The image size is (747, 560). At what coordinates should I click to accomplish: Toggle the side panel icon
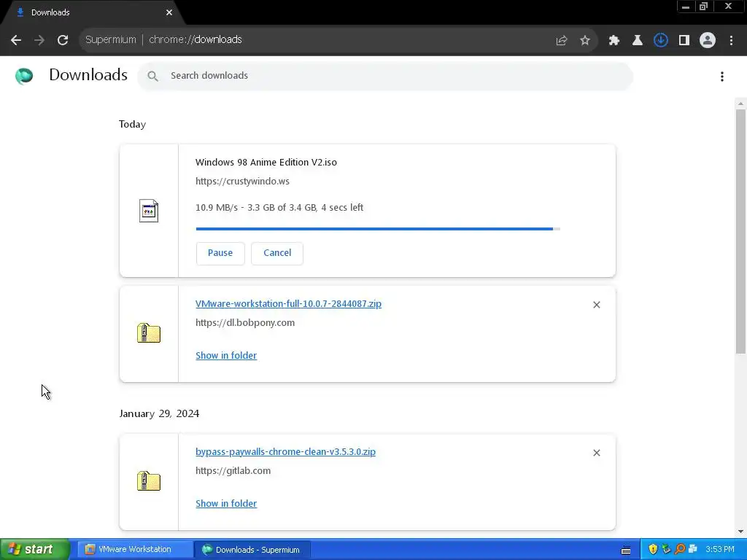[x=684, y=41]
